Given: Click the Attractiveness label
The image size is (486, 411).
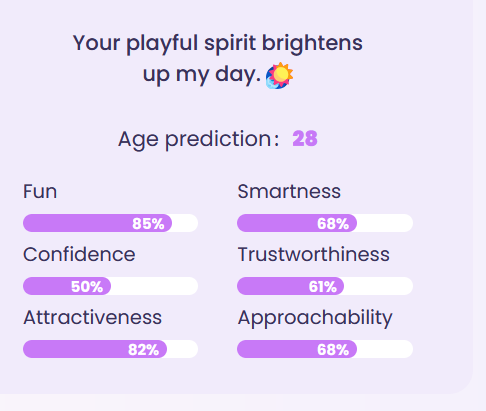Looking at the screenshot, I should (x=93, y=318).
